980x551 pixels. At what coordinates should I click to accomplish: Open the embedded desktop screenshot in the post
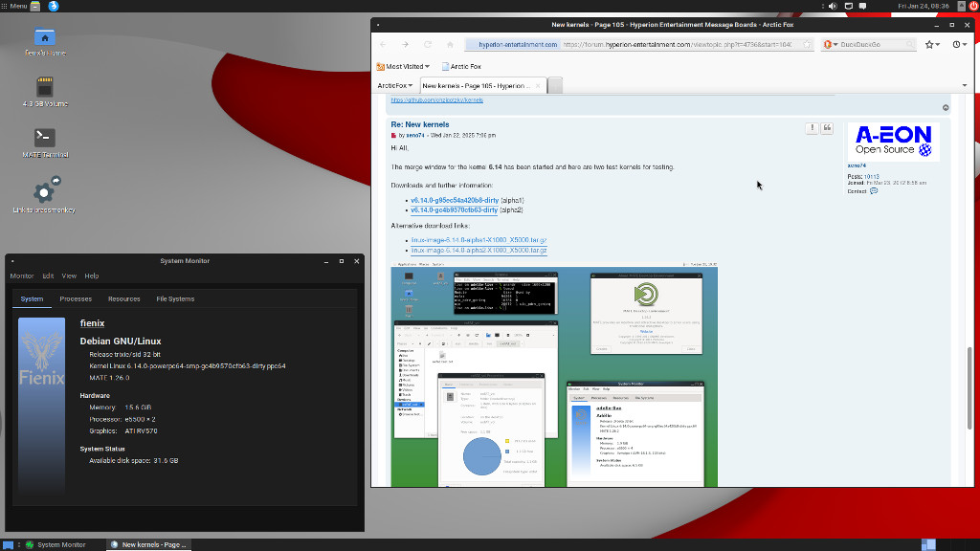(x=554, y=374)
